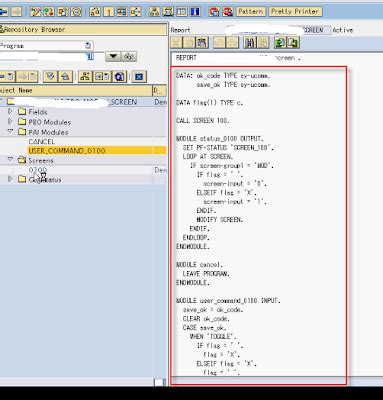The image size is (383, 400).
Task: Select the Repository Browser header
Action: click(x=83, y=29)
